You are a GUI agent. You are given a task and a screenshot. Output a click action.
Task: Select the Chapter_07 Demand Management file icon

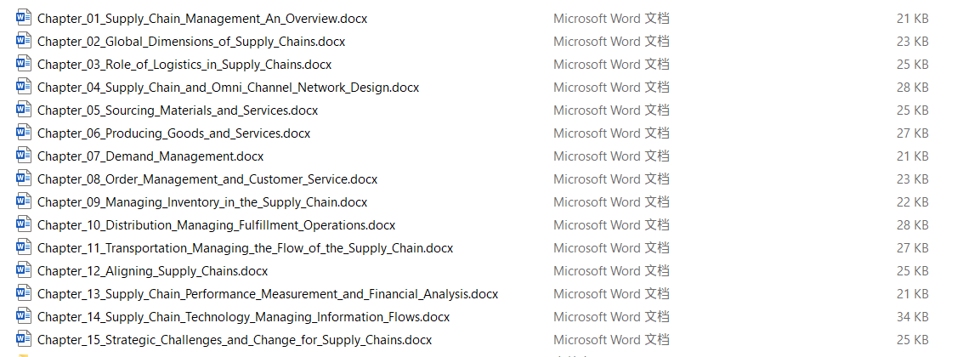24,155
